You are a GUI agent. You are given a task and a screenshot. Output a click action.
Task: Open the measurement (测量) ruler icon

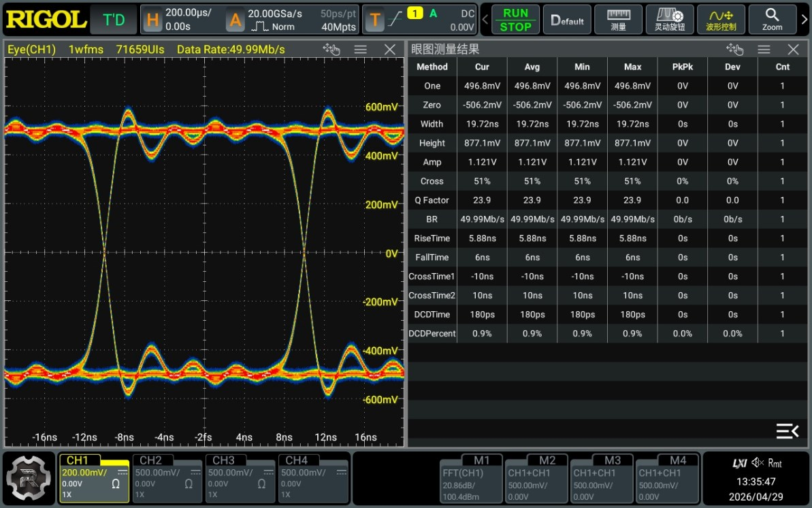coord(618,20)
